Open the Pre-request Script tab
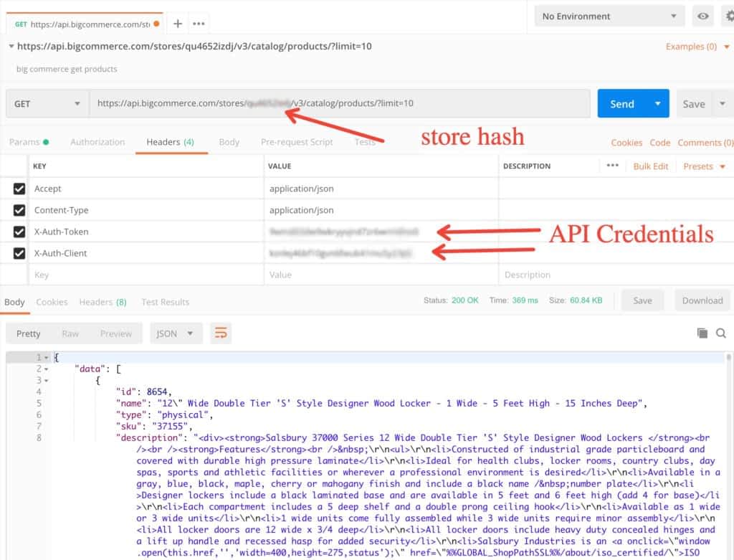Image resolution: width=734 pixels, height=560 pixels. pos(297,142)
